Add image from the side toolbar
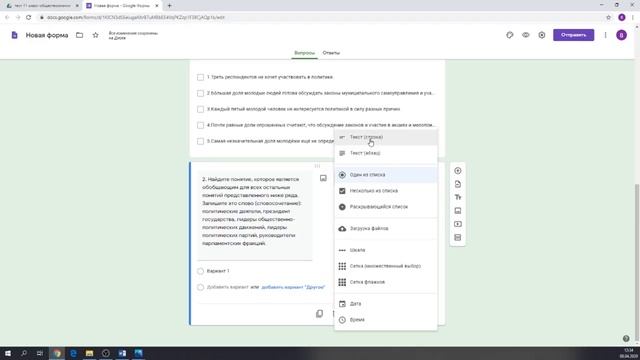 pos(458,211)
